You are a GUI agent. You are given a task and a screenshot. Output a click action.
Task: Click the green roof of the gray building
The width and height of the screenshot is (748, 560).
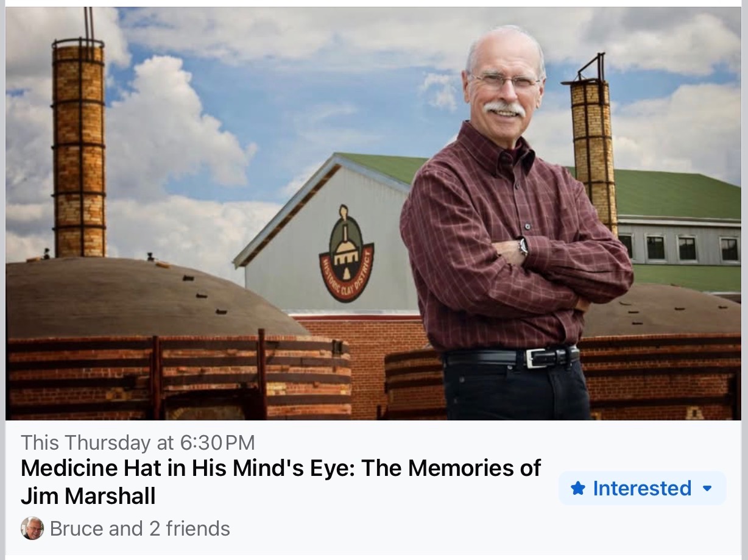click(x=676, y=192)
